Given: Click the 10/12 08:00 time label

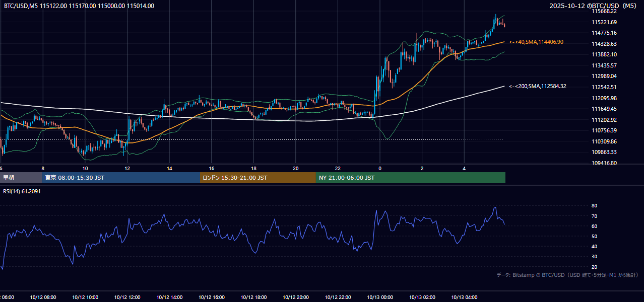Looking at the screenshot, I should 43,297.
